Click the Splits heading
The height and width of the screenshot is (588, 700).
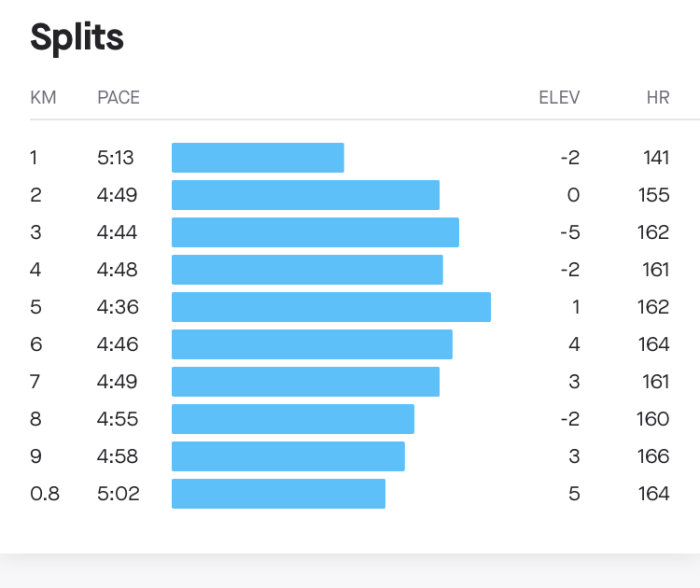click(x=77, y=39)
